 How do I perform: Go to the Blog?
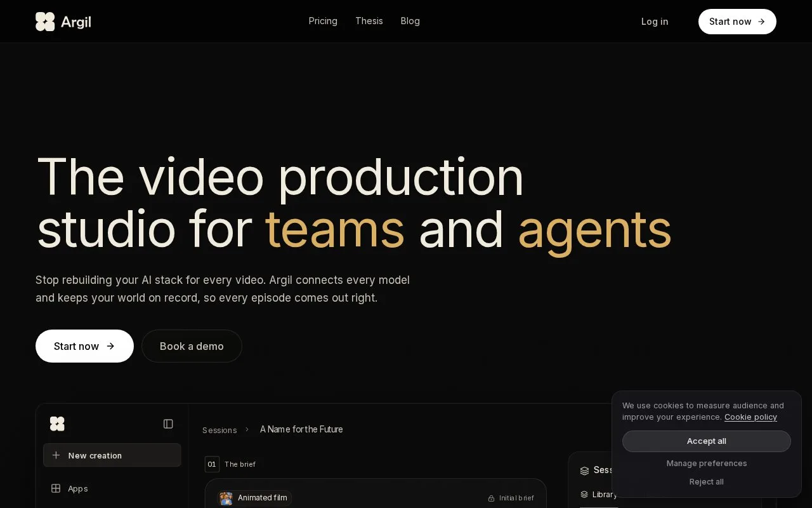tap(410, 21)
